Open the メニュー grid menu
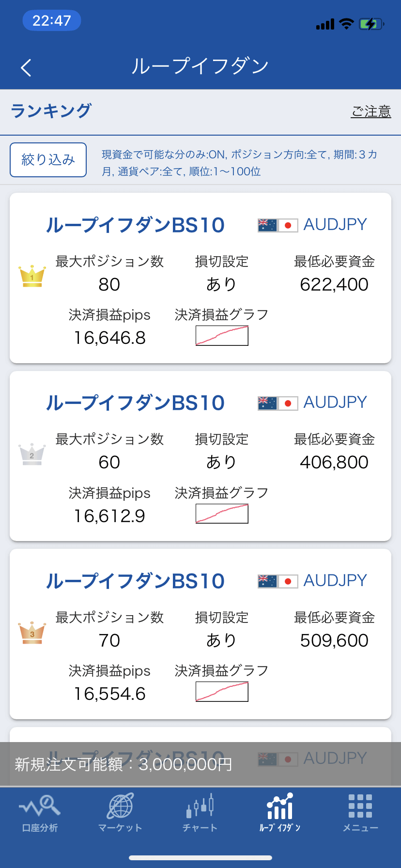This screenshot has width=401, height=868. (360, 813)
